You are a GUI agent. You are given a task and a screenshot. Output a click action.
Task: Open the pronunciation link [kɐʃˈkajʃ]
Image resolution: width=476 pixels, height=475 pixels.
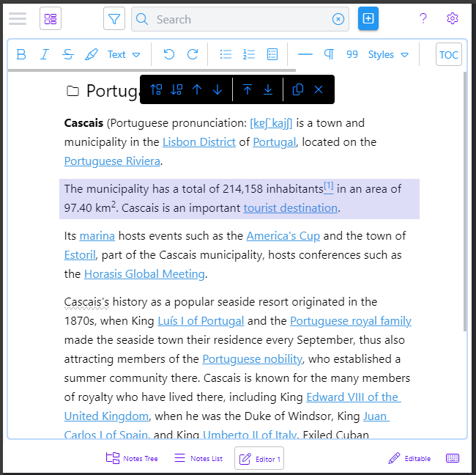pos(271,123)
